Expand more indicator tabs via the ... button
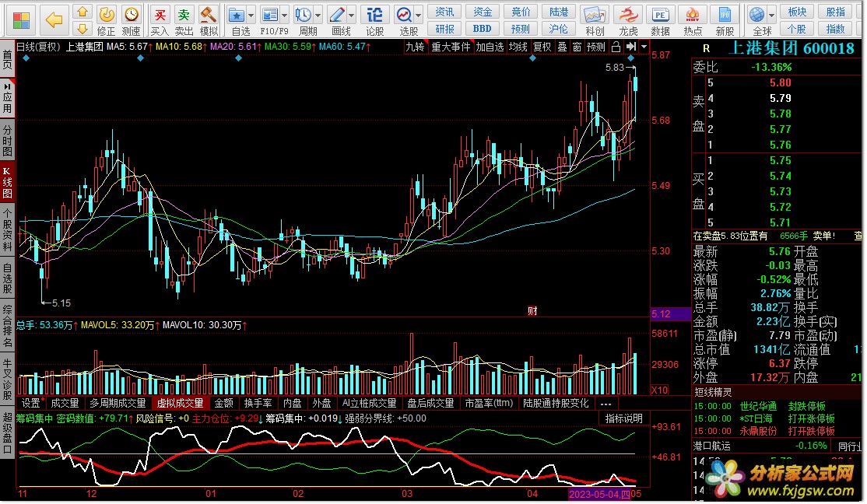The image size is (867, 504). [x=606, y=404]
